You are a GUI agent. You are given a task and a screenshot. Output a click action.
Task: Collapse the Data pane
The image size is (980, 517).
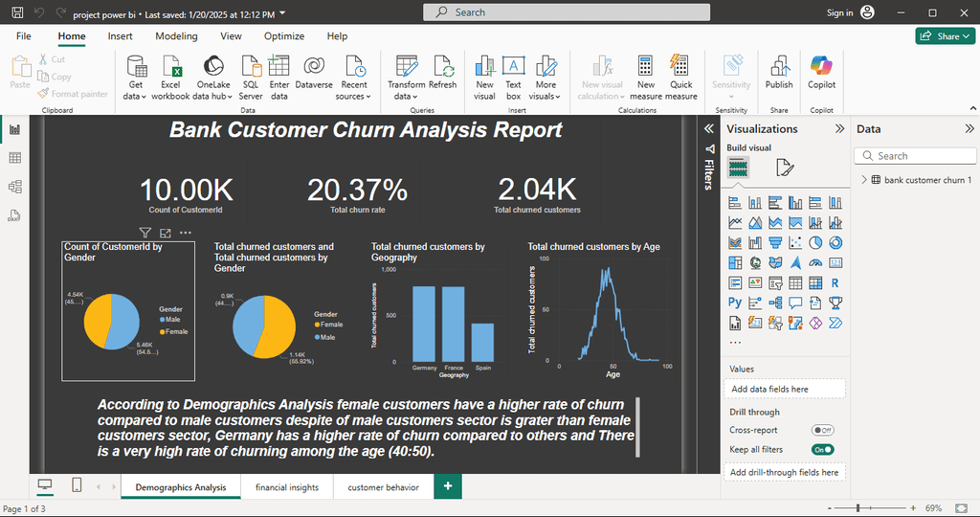969,129
